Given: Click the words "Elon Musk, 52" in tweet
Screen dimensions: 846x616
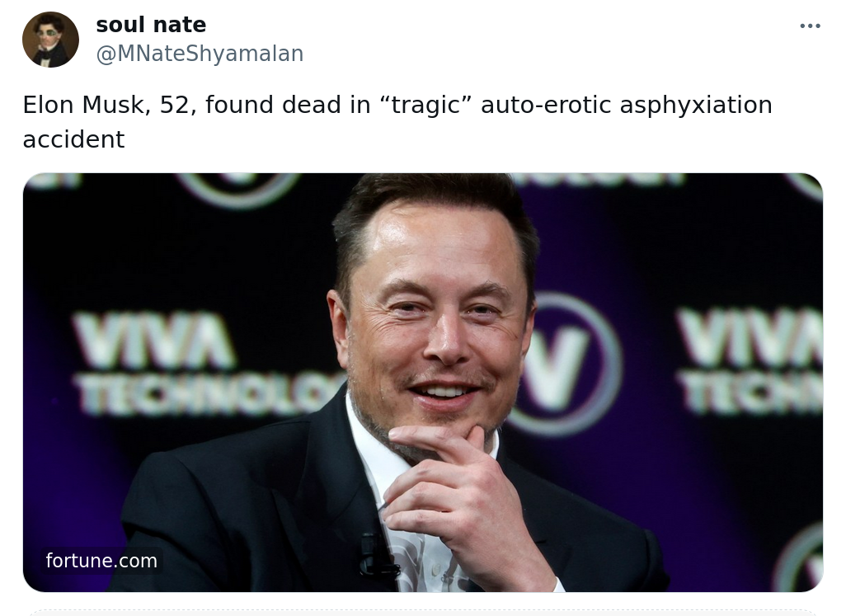Looking at the screenshot, I should click(106, 105).
